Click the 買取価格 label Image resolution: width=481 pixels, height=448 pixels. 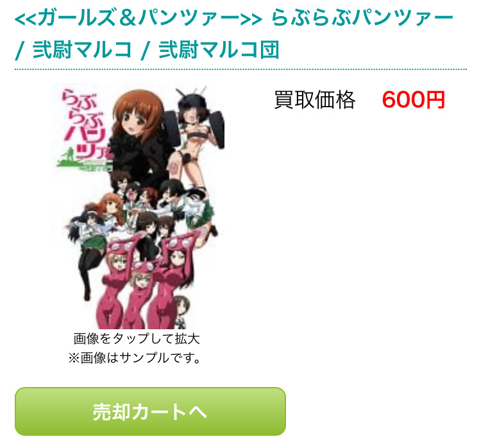pyautogui.click(x=315, y=99)
